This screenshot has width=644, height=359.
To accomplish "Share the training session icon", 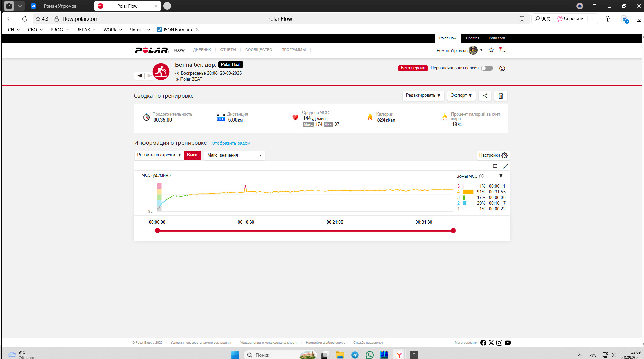I will [x=485, y=96].
